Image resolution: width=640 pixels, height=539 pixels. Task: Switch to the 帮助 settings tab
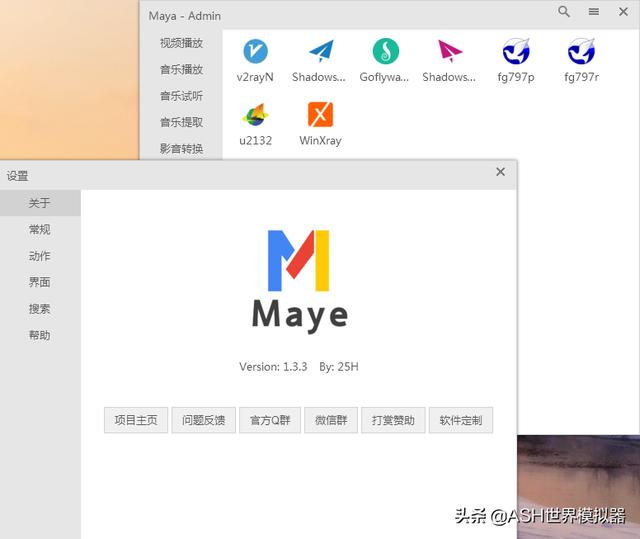click(40, 335)
